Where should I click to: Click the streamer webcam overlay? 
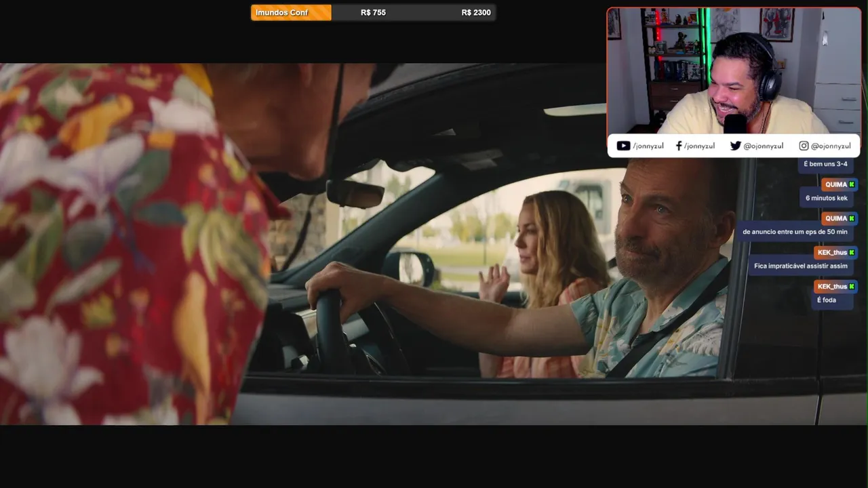pyautogui.click(x=734, y=70)
